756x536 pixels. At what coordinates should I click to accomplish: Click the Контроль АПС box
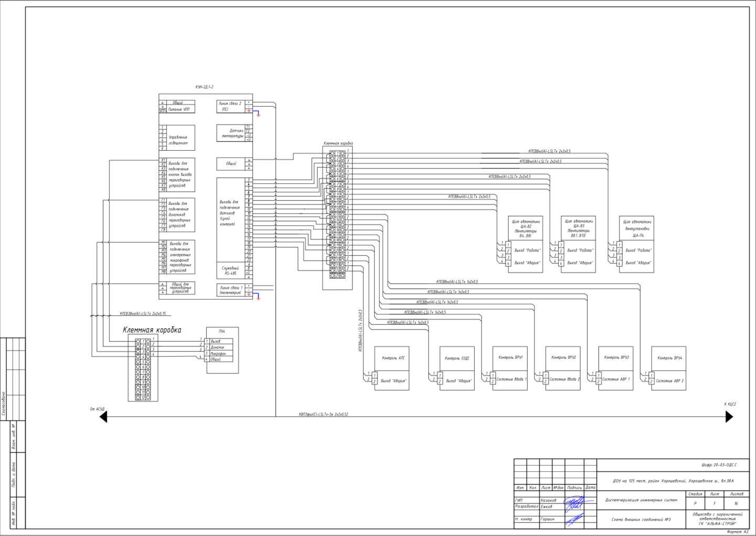391,368
